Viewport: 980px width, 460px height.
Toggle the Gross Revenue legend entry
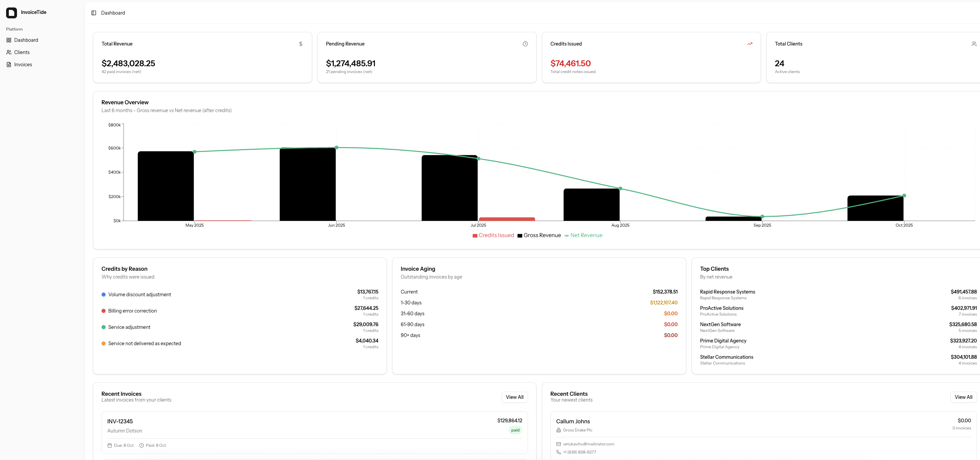542,235
